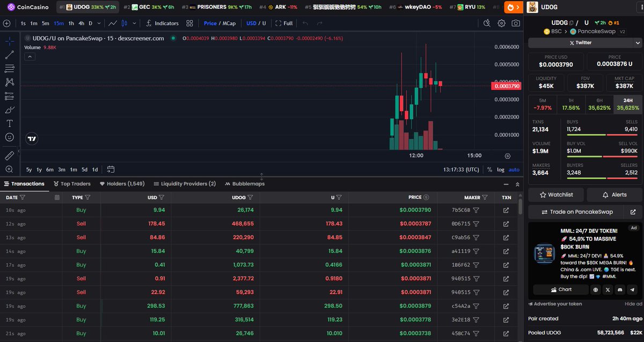Filter by maker a41119

(x=476, y=251)
